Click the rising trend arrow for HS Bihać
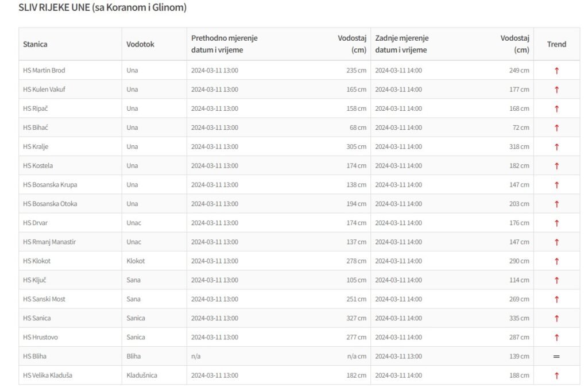This screenshot has width=588, height=391. (x=556, y=128)
